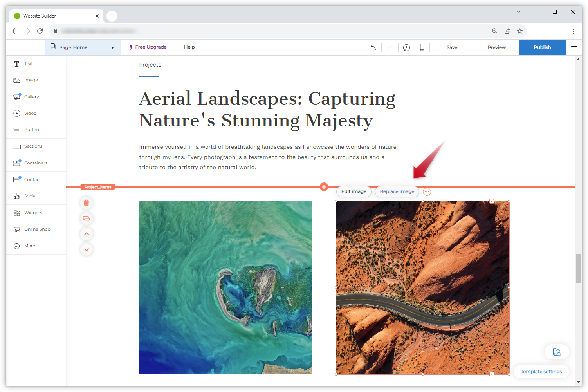Select the ocean aerial image
Screen dimensions: 588x392
(x=225, y=287)
